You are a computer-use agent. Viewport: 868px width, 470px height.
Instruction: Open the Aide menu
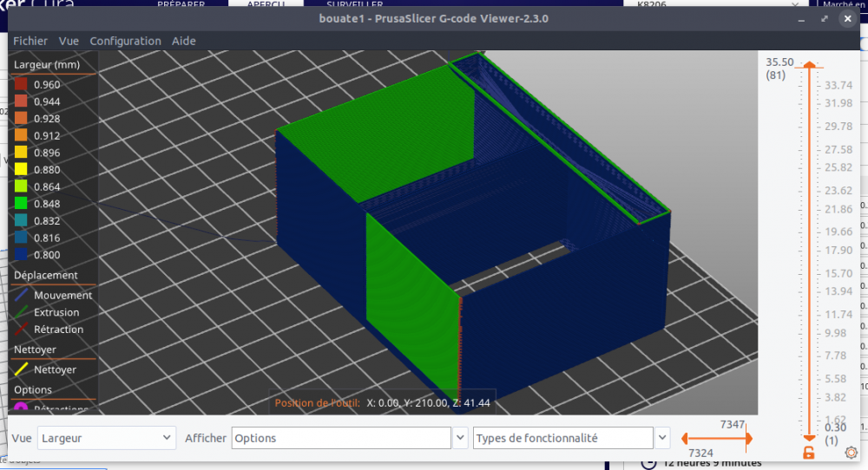click(184, 41)
